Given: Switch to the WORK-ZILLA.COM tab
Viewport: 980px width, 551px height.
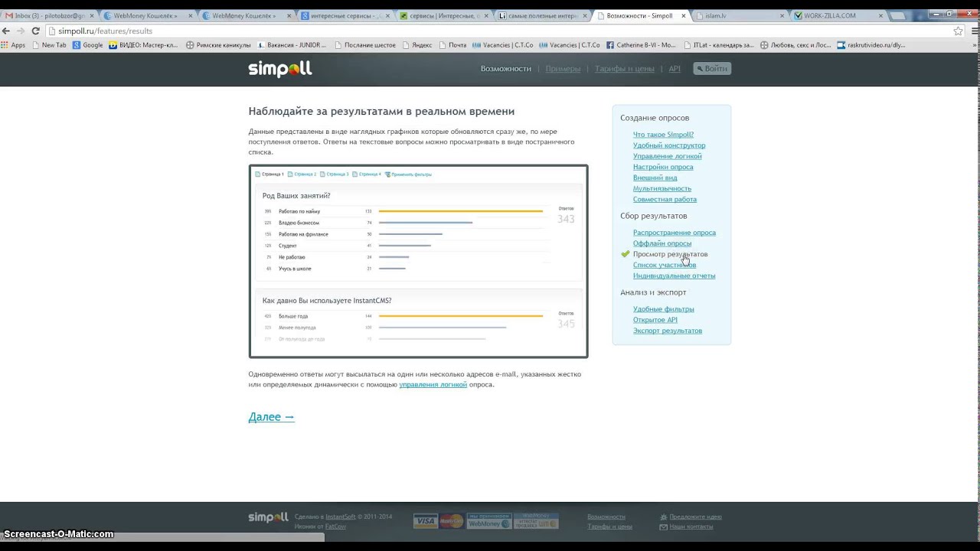Looking at the screenshot, I should coord(837,15).
